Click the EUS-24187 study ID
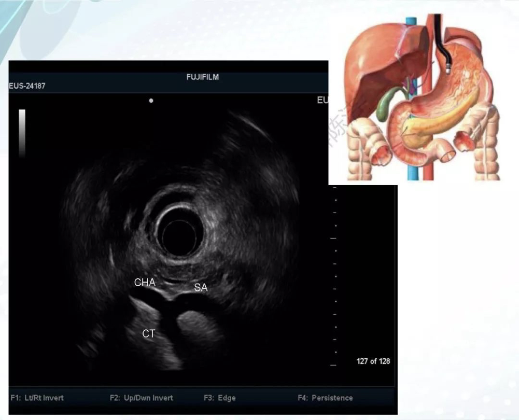The height and width of the screenshot is (420, 519). (27, 86)
